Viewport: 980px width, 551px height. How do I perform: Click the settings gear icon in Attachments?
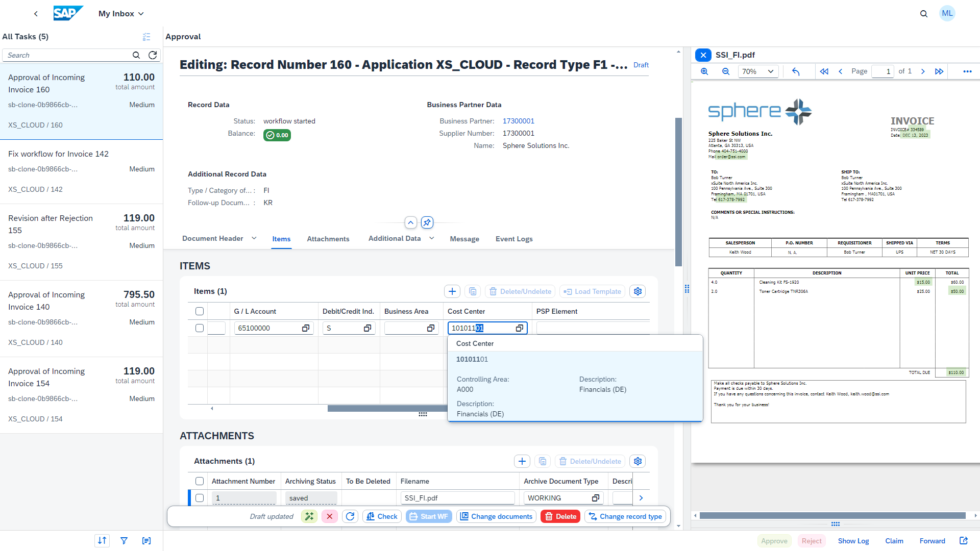[638, 461]
